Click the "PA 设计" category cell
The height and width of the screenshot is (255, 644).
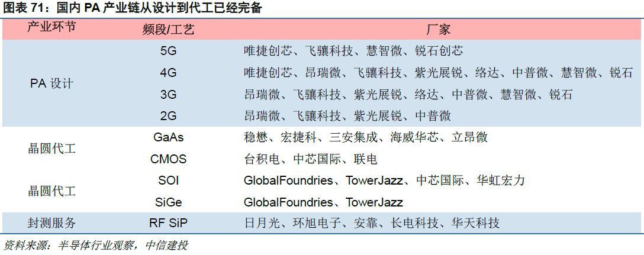click(51, 83)
